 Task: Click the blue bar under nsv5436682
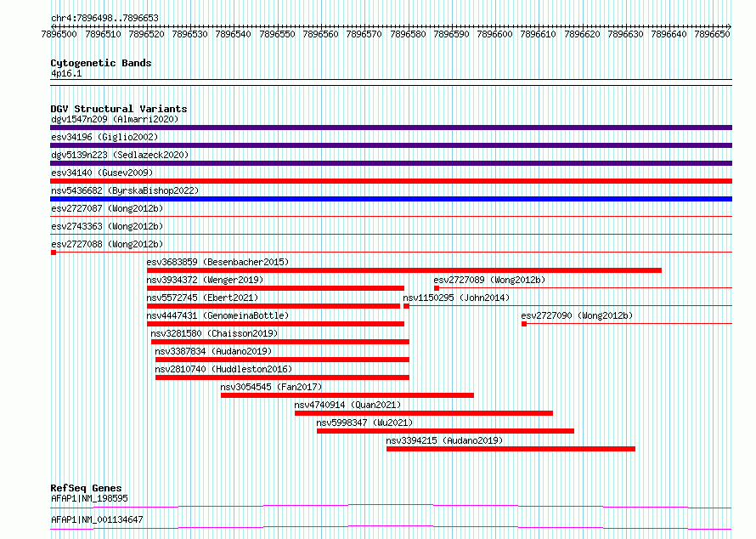tap(391, 199)
